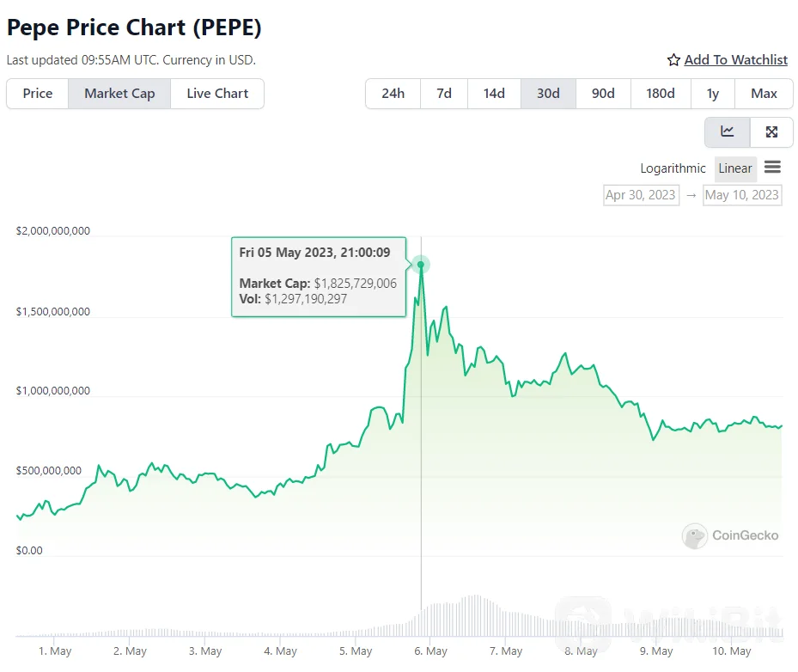The image size is (798, 672).
Task: Click the Apr 30, 2023 start date field
Action: click(641, 195)
